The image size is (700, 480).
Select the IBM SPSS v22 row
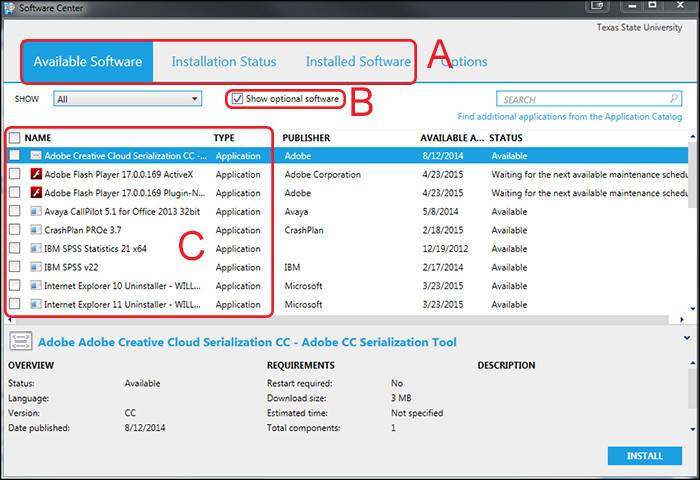(x=346, y=267)
